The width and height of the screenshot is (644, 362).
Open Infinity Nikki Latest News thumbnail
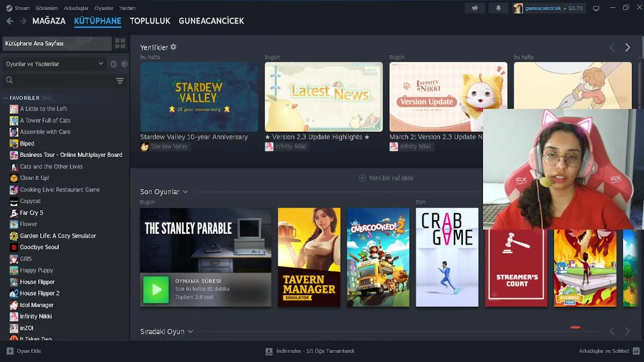coord(324,97)
